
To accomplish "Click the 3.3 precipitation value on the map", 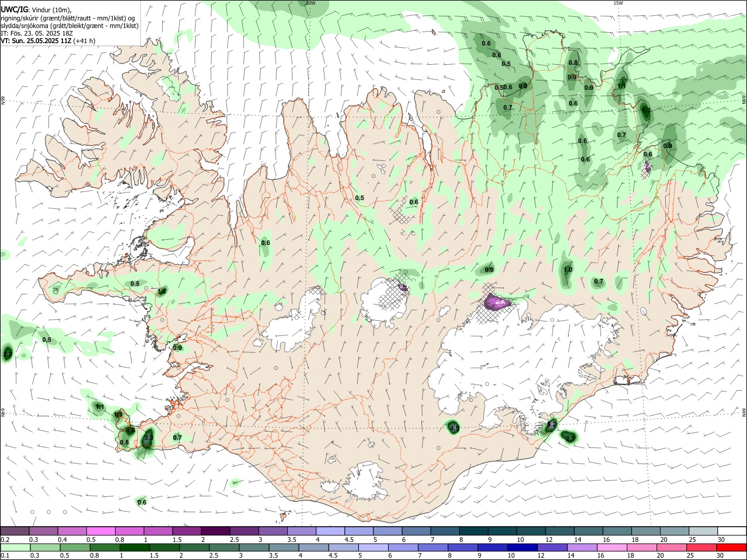I will tap(148, 437).
